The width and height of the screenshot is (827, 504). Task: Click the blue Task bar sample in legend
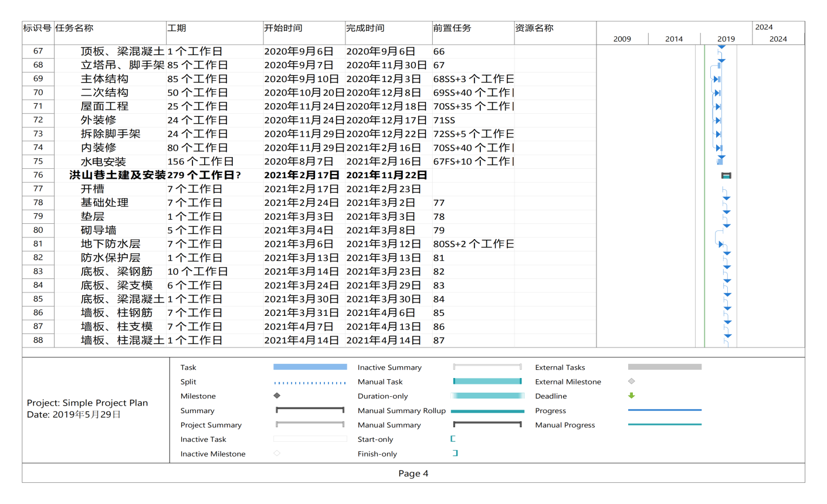310,367
